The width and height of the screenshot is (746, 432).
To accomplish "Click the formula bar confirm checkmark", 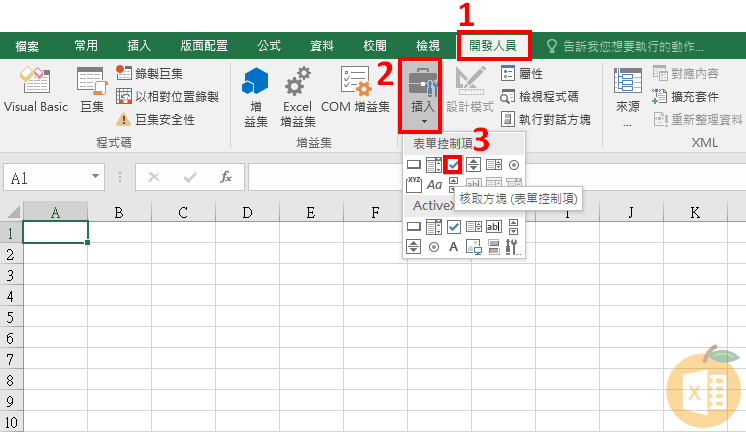I will click(190, 177).
